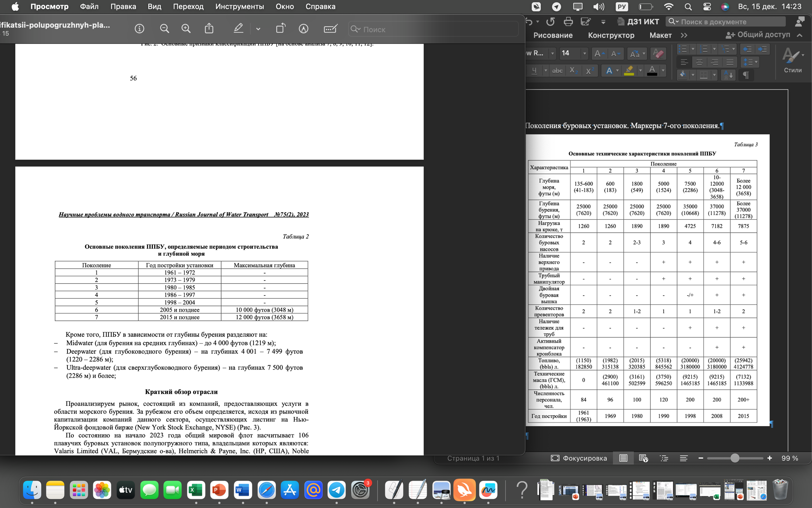Click the Word Redo arrow icon
Viewport: 812px width, 508px height.
[x=550, y=22]
